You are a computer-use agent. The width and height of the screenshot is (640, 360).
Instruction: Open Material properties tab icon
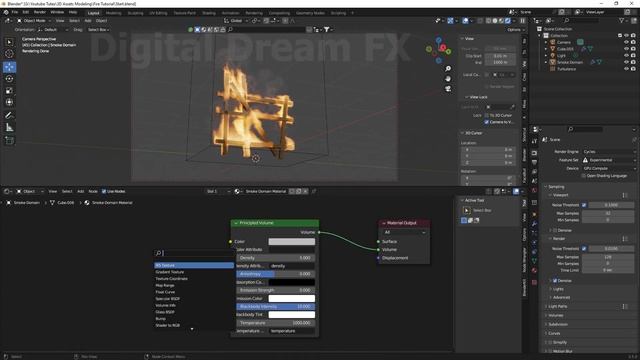point(534,270)
